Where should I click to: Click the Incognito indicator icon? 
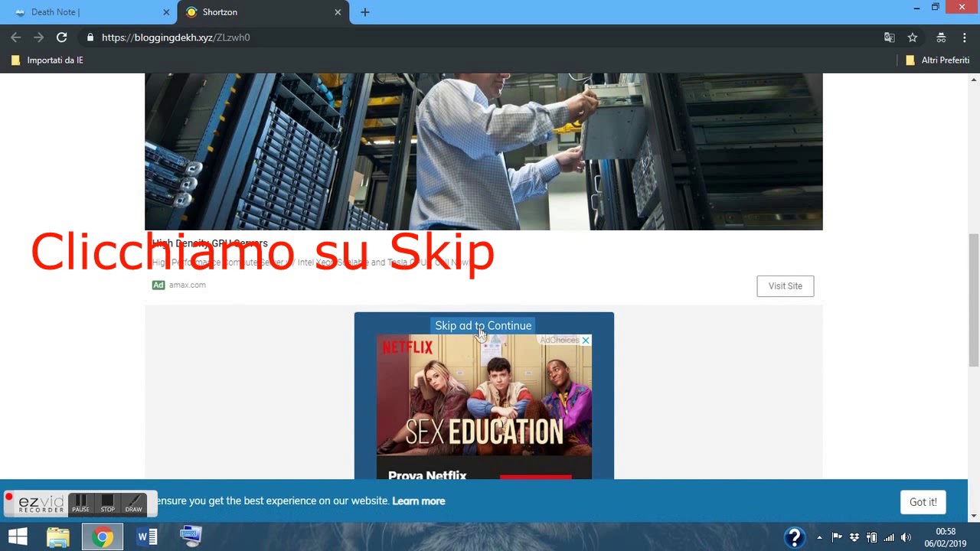(941, 37)
